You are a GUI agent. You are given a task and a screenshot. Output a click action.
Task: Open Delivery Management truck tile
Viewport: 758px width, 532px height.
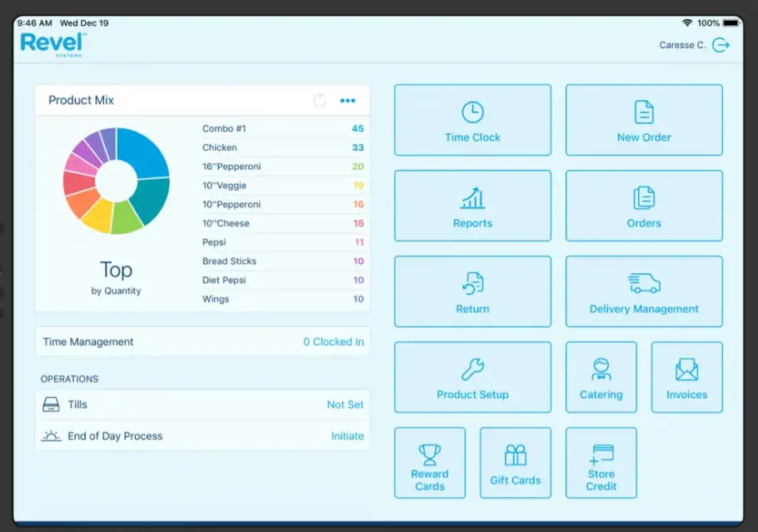click(644, 291)
